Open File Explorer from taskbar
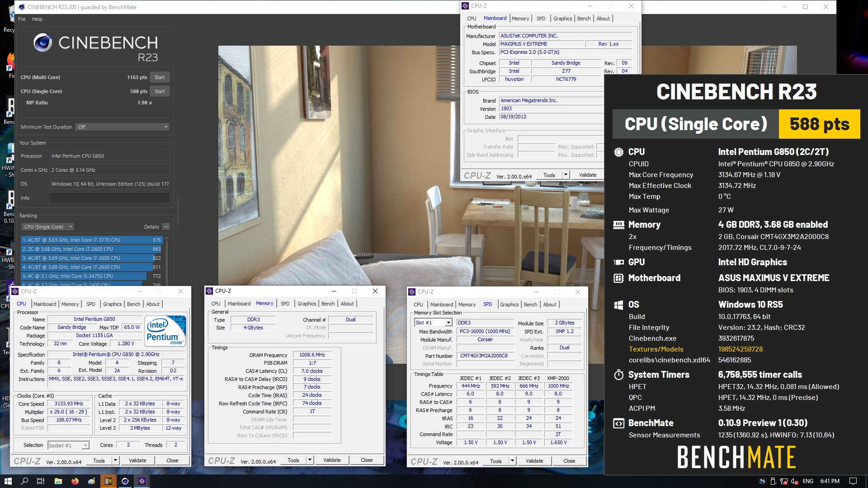This screenshot has height=488, width=868. click(58, 481)
